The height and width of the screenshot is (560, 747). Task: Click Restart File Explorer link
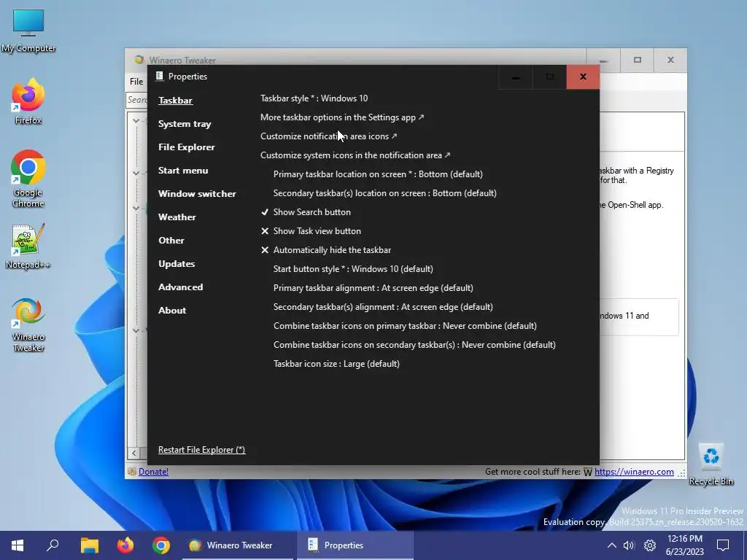[x=201, y=450]
